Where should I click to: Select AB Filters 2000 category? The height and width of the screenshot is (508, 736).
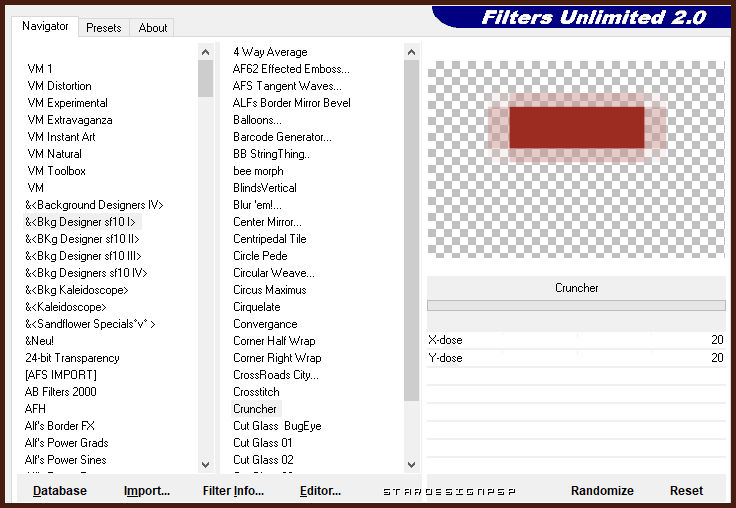click(x=61, y=392)
